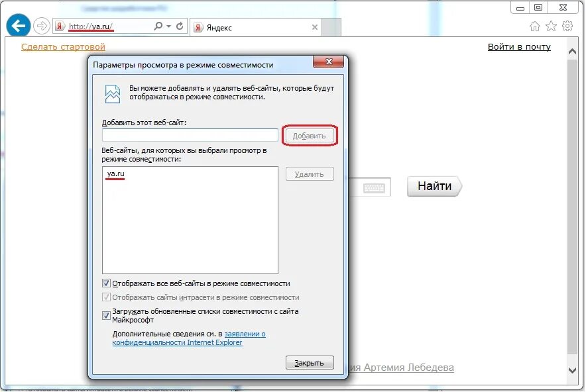The height and width of the screenshot is (392, 586).
Task: Go back with the blue back arrow
Action: pos(19,25)
